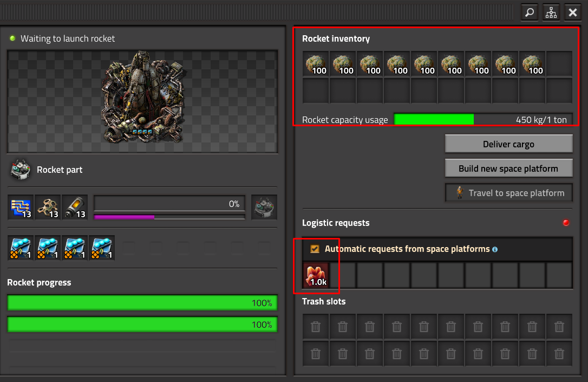This screenshot has height=382, width=588.
Task: Click the "Trash slots" label
Action: pyautogui.click(x=324, y=301)
